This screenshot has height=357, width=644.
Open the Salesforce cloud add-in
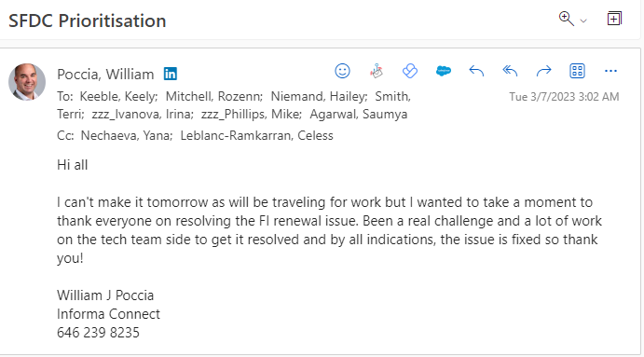click(x=444, y=71)
